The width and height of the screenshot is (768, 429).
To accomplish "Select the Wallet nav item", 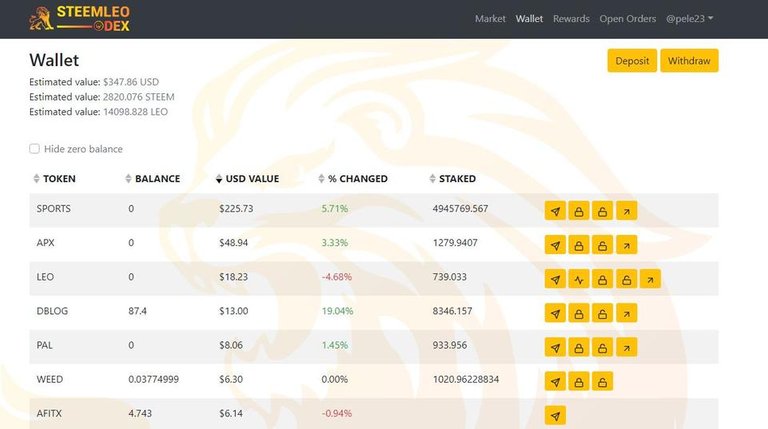I will click(529, 19).
